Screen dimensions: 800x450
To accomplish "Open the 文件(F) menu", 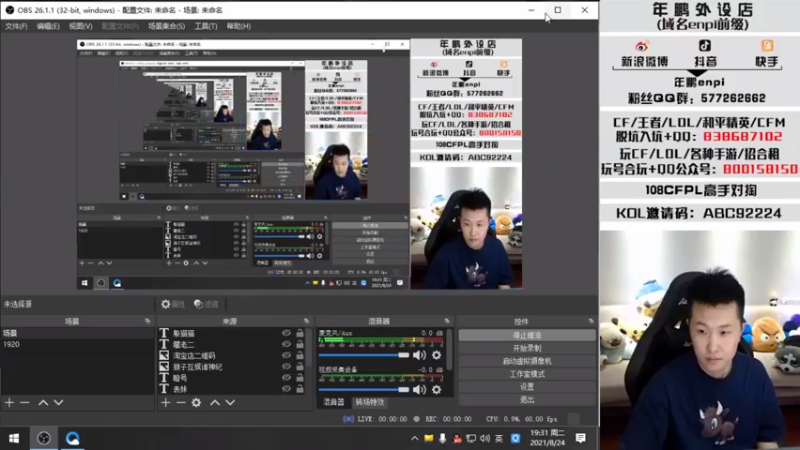I will [x=16, y=26].
